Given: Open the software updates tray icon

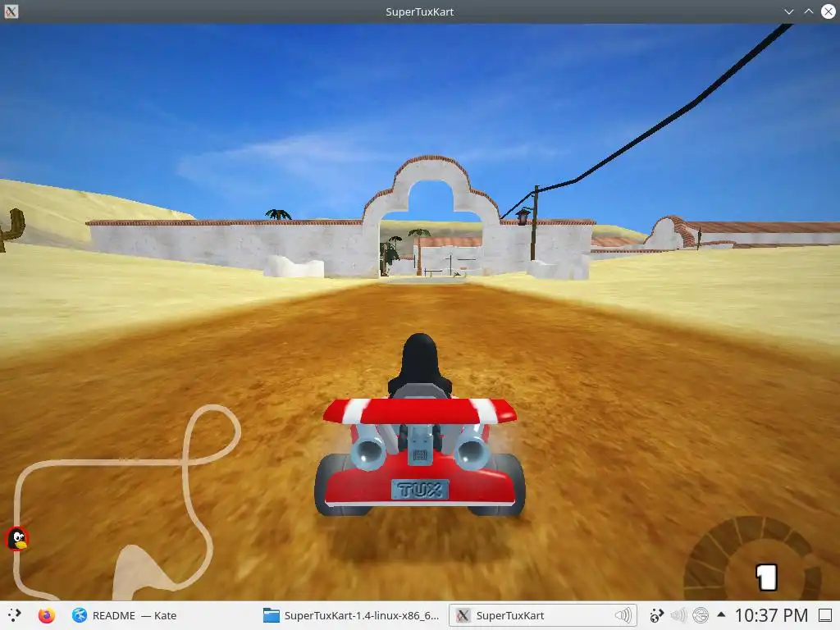Looking at the screenshot, I should click(x=656, y=615).
